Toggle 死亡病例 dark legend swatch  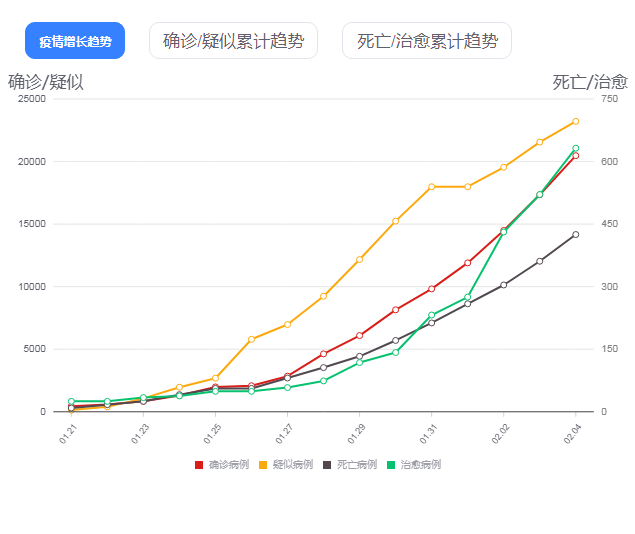pyautogui.click(x=327, y=465)
